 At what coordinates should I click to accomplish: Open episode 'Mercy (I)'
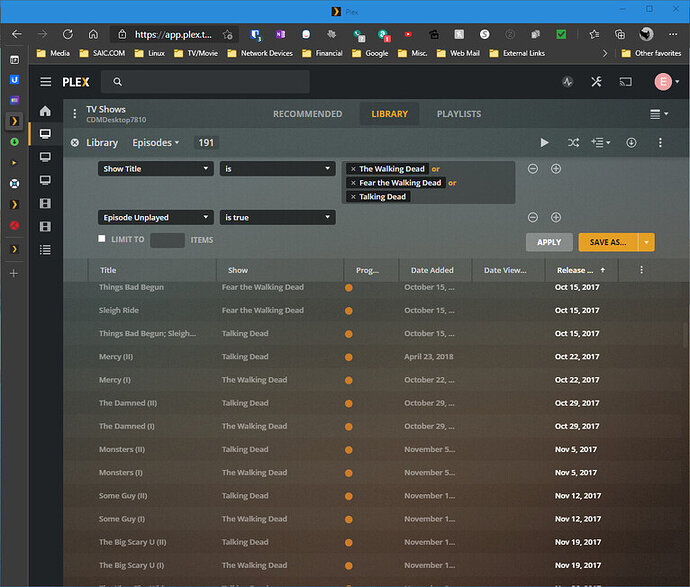coord(115,380)
